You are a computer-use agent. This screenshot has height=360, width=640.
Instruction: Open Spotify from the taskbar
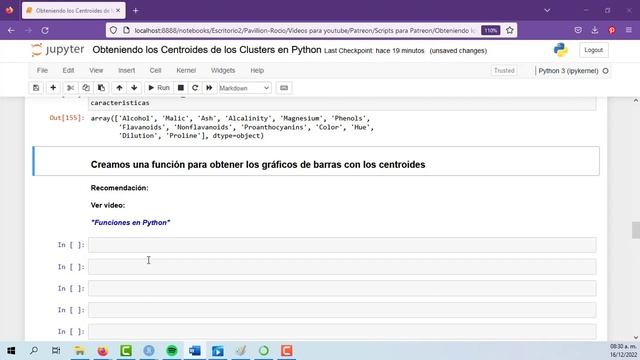coord(172,351)
